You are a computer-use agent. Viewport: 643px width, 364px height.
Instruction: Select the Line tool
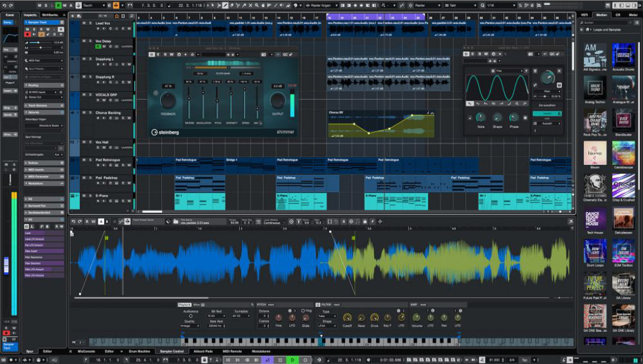pyautogui.click(x=276, y=5)
